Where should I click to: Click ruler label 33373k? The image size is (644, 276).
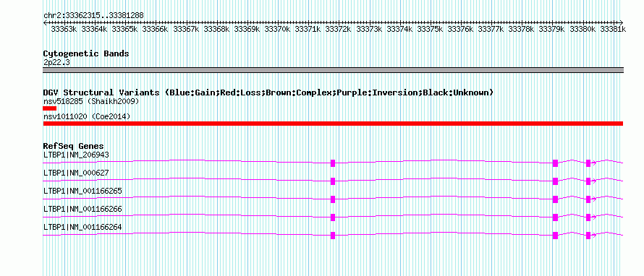pyautogui.click(x=369, y=29)
